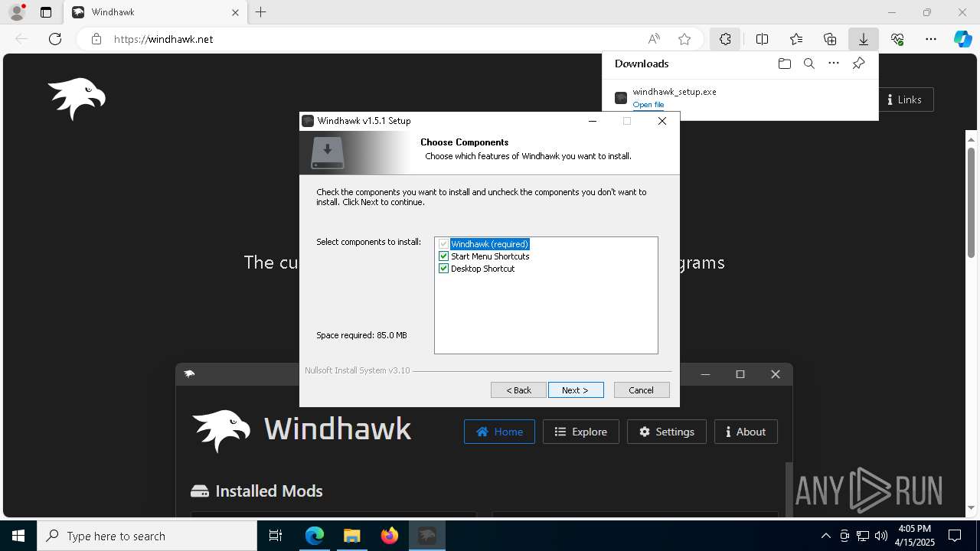Show hidden tray icons chevron

point(825,536)
